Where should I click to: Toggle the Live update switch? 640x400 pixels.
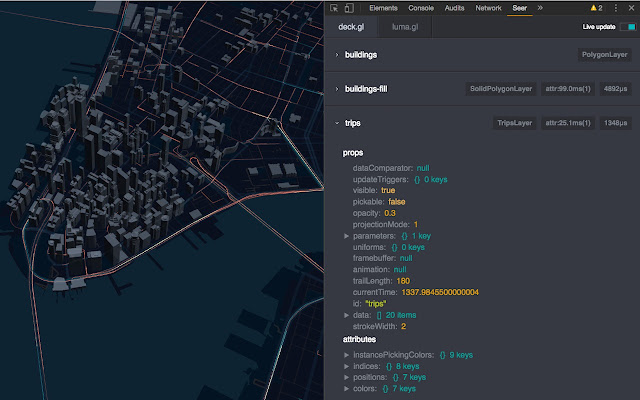coord(628,27)
